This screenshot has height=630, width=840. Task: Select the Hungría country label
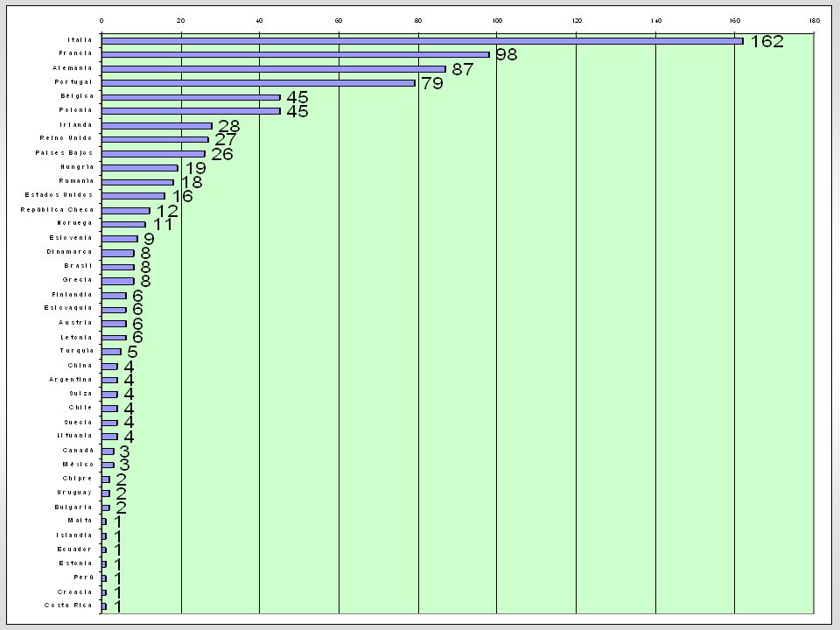(77, 167)
